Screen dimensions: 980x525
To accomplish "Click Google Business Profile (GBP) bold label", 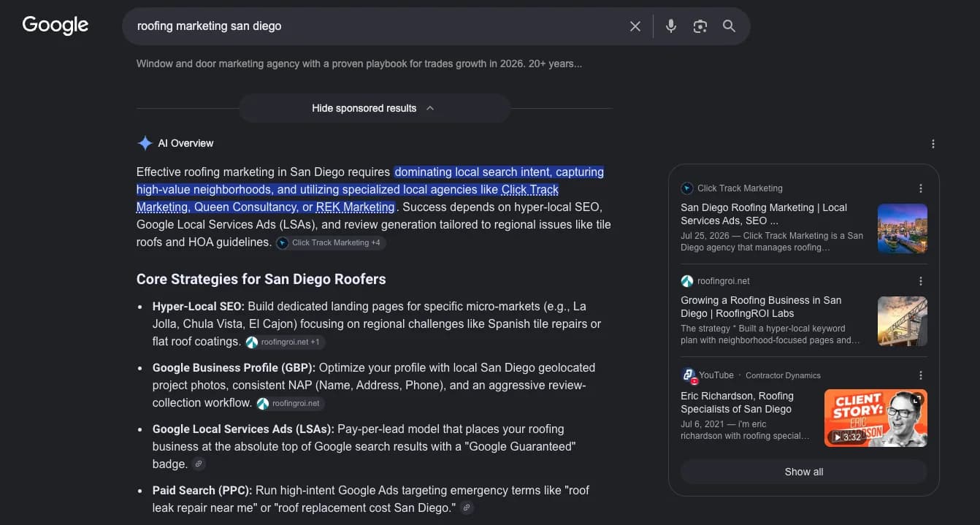I will tap(234, 367).
